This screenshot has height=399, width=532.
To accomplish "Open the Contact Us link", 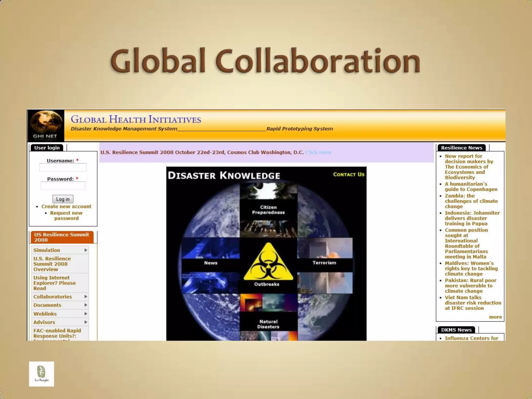I will 349,174.
